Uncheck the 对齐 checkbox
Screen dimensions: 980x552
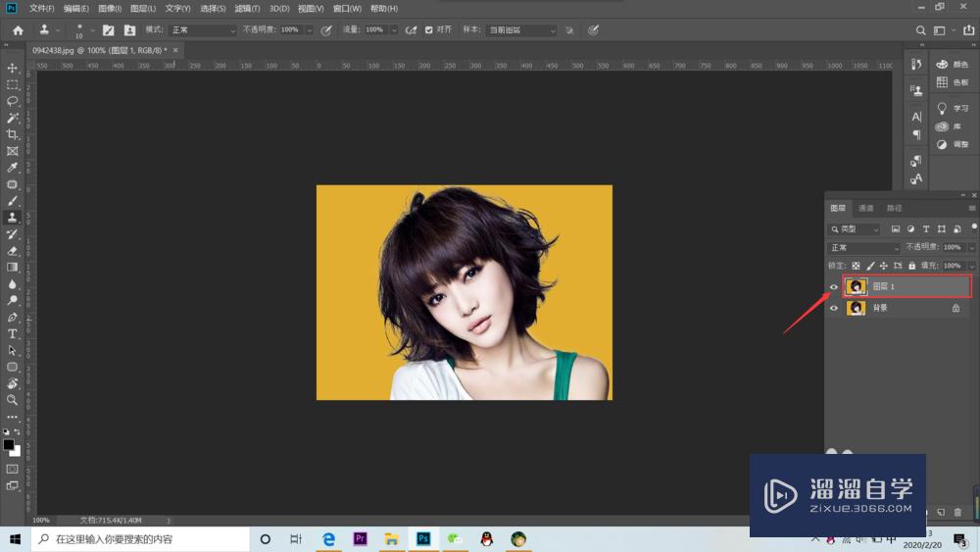tap(429, 30)
